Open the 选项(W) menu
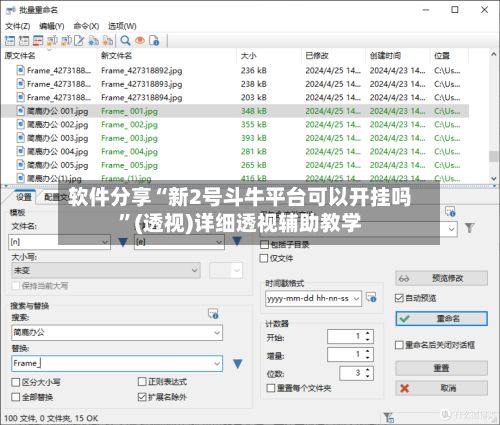 pyautogui.click(x=122, y=26)
